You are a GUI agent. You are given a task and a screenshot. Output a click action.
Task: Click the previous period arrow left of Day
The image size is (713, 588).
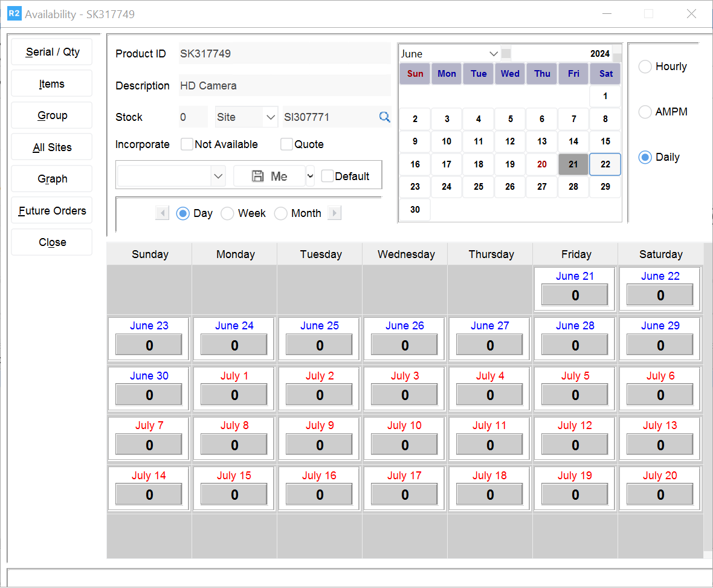[162, 213]
